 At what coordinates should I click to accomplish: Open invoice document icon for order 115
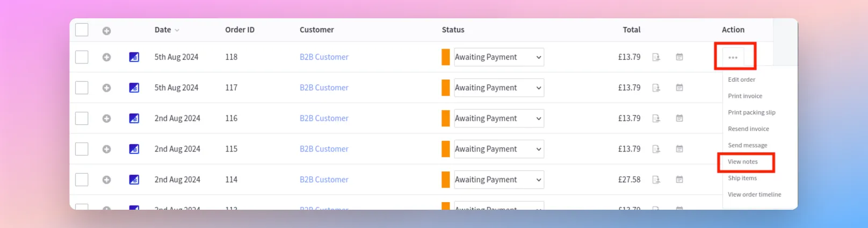pyautogui.click(x=656, y=149)
